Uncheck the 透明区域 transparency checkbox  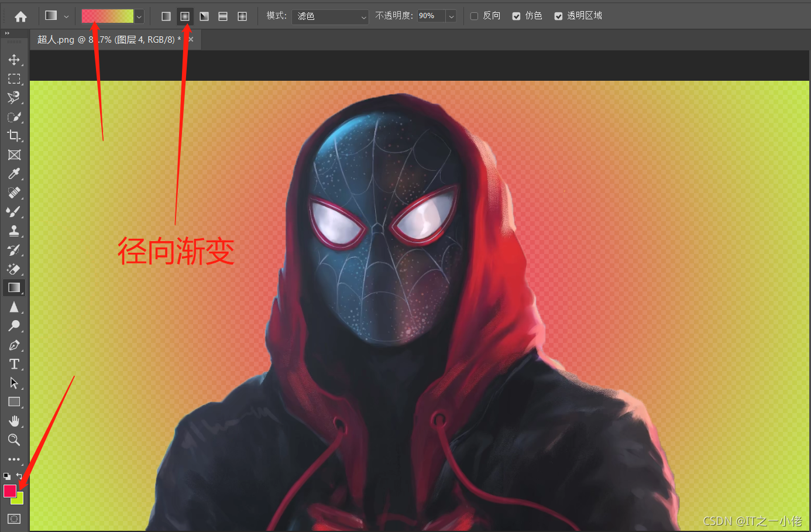point(558,16)
